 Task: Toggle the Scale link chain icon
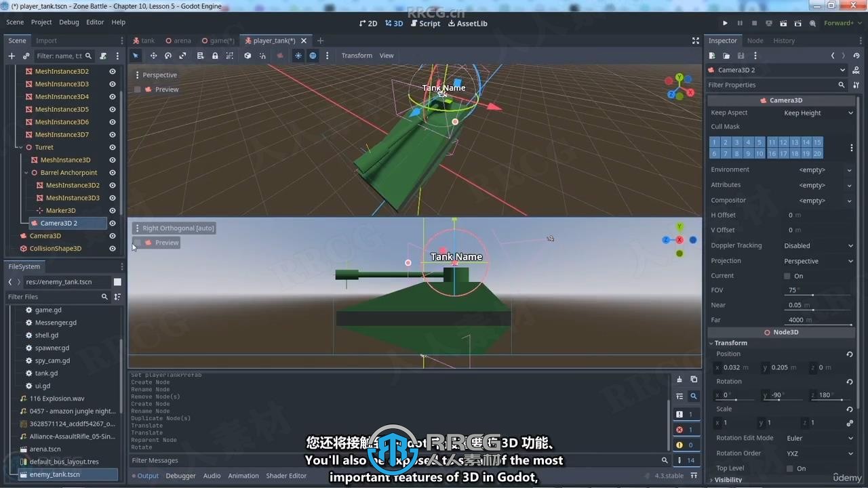(850, 423)
